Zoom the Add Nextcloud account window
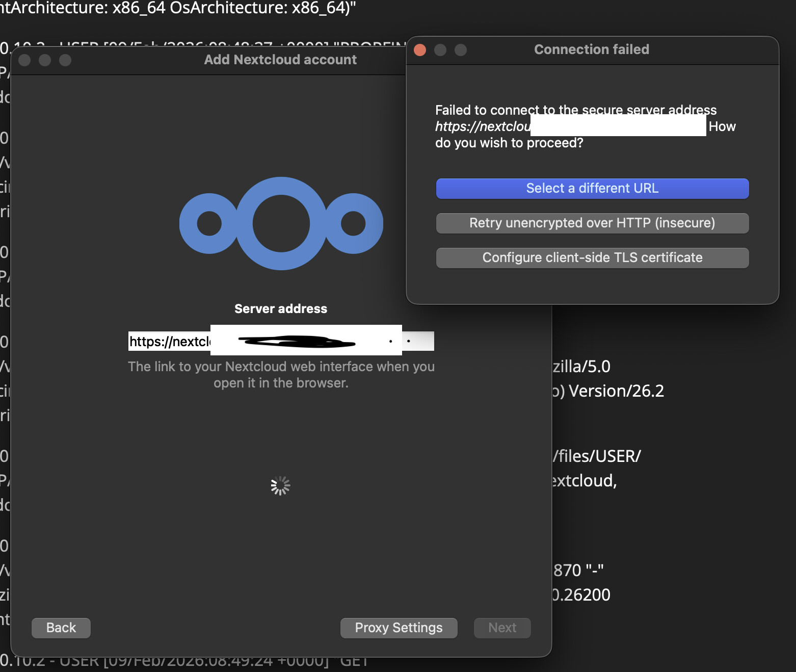 [65, 60]
